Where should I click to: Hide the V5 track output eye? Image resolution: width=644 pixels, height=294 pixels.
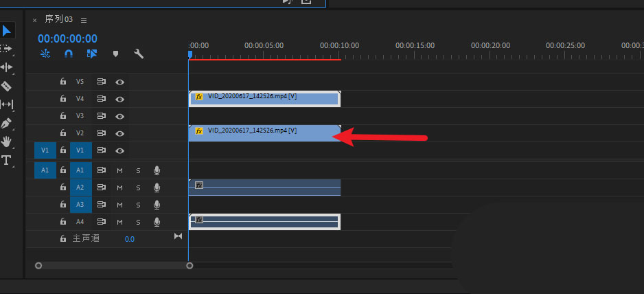[119, 82]
